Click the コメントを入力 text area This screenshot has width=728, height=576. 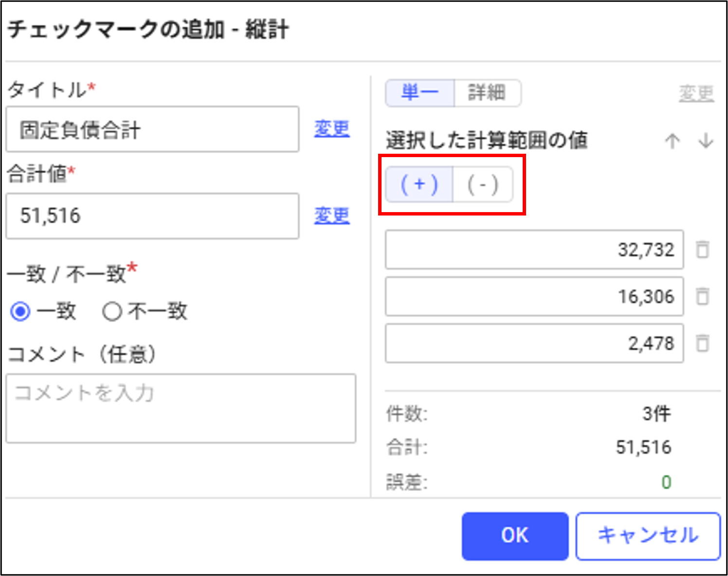coord(181,408)
